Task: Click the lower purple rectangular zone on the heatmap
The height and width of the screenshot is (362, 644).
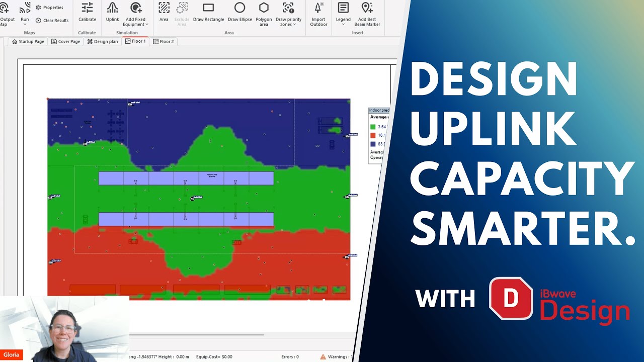Action: click(186, 219)
